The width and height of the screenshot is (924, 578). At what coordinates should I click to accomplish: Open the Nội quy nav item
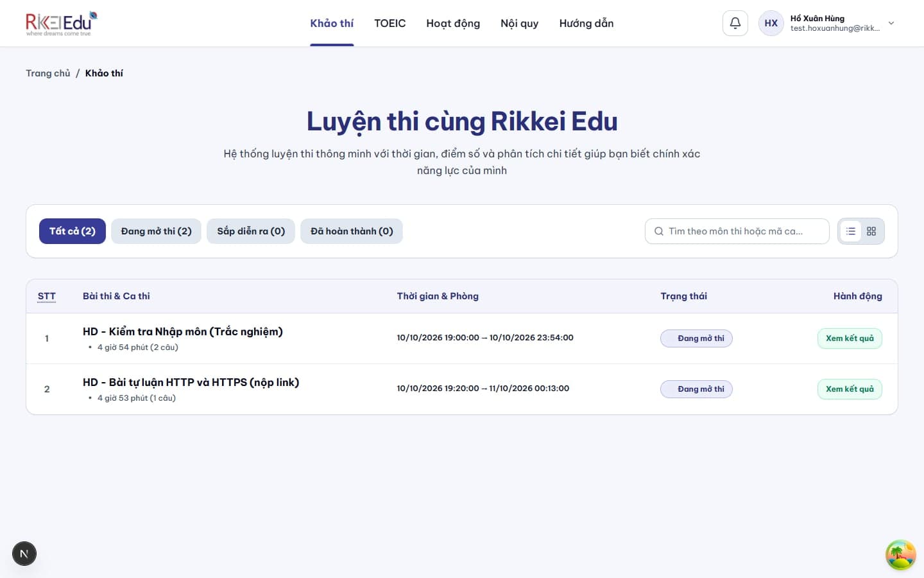click(520, 23)
